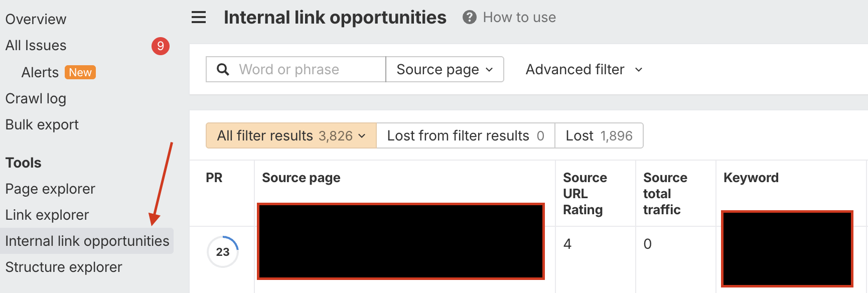Select Page explorer tool
868x293 pixels.
50,189
